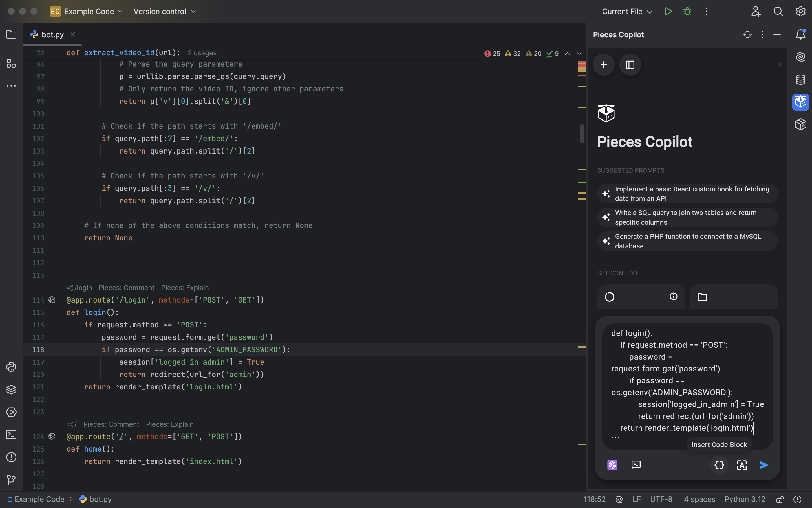The image size is (812, 508).
Task: Open the Pieces Drive cube icon
Action: (801, 125)
